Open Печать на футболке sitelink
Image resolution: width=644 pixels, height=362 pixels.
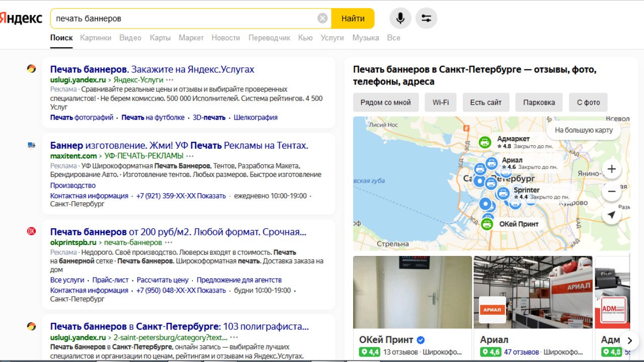(x=153, y=117)
